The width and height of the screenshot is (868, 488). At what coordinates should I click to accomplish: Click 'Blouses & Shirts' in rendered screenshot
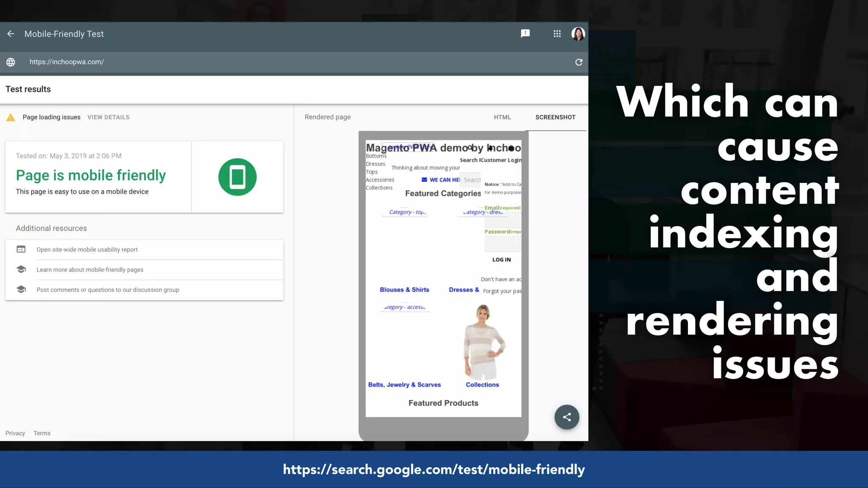(x=404, y=290)
